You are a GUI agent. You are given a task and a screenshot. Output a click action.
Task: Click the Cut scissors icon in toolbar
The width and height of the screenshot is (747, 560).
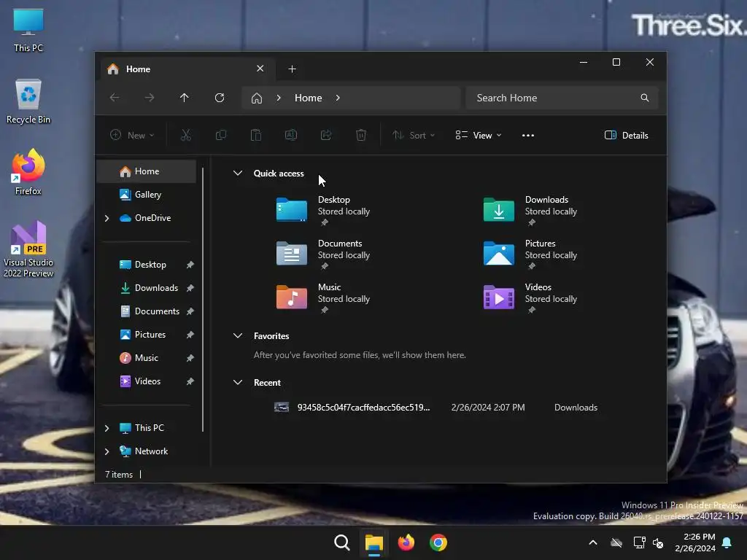point(186,135)
